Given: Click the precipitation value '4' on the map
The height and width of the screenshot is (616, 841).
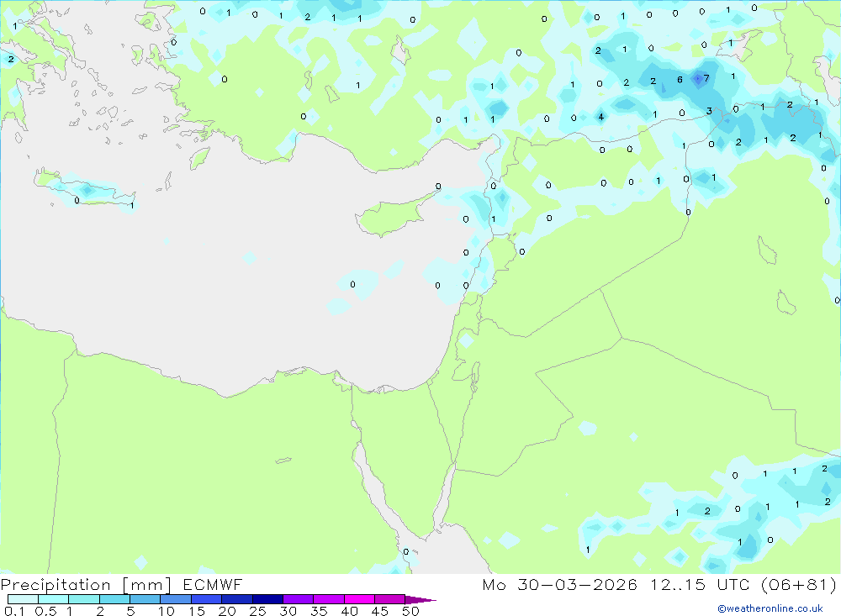Looking at the screenshot, I should point(600,116).
